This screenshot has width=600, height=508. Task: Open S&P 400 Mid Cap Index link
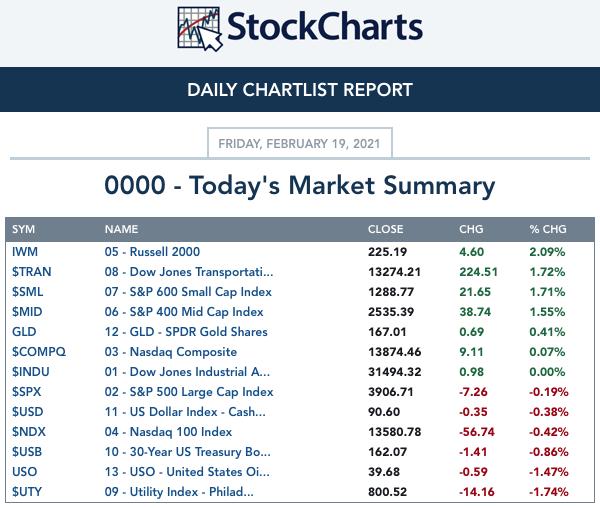[x=184, y=312]
